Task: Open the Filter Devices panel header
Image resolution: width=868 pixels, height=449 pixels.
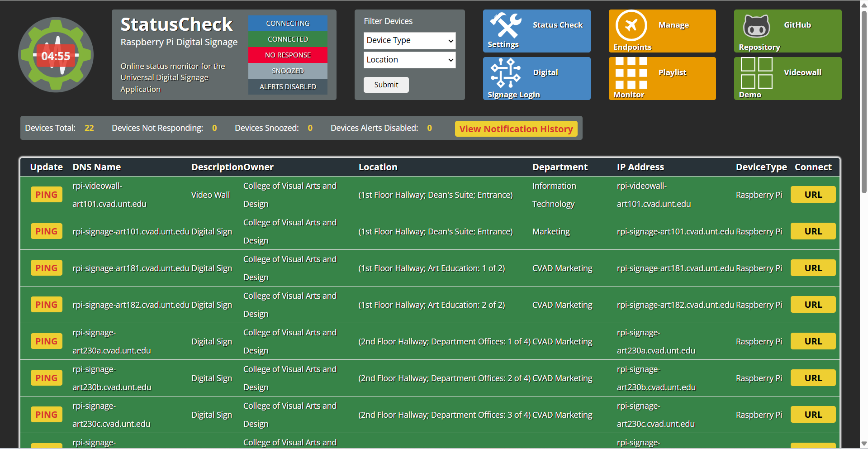Action: (x=388, y=21)
